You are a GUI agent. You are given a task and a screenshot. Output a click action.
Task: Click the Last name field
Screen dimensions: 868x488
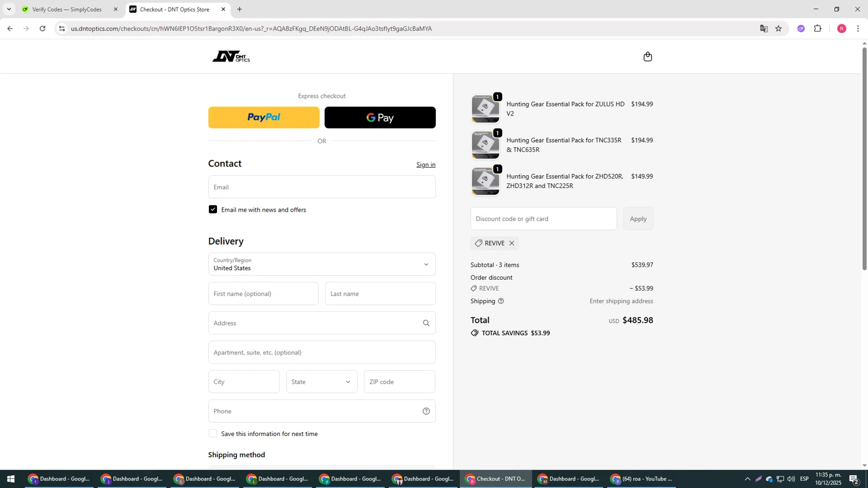coord(380,294)
